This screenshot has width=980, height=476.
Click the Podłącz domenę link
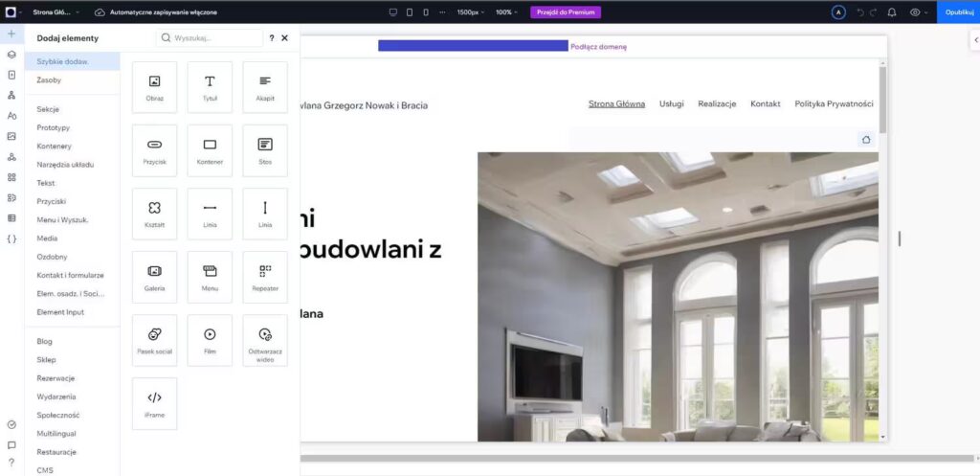click(598, 46)
